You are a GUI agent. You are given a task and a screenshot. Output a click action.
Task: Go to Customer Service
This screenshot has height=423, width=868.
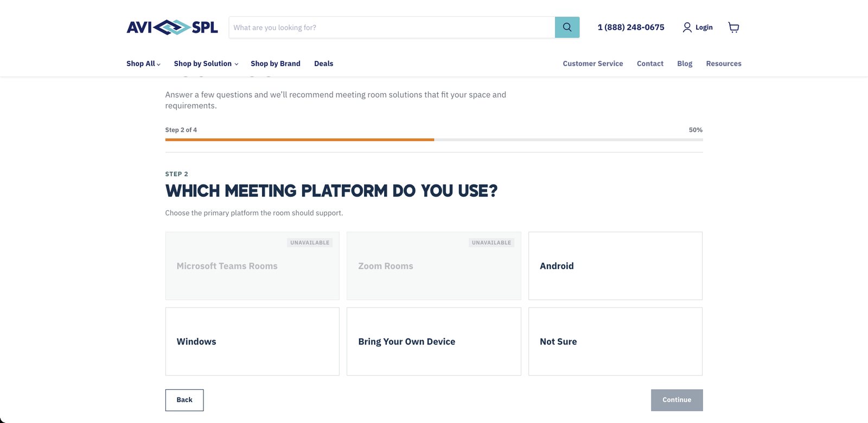click(593, 63)
